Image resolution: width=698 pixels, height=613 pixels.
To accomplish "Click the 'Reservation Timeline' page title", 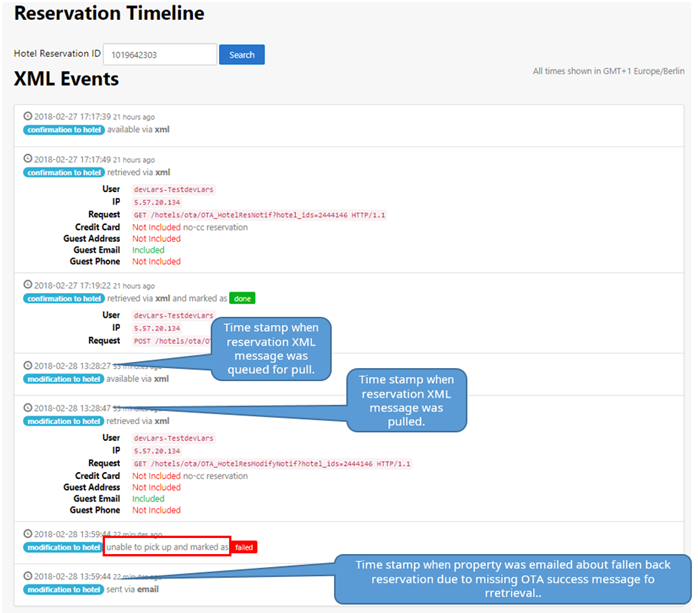I will tap(109, 14).
